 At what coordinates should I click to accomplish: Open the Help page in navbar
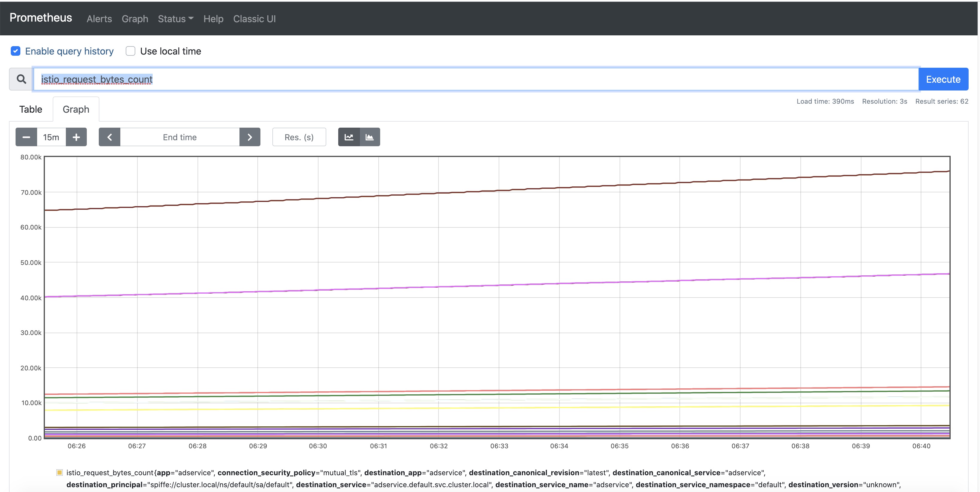[x=213, y=19]
